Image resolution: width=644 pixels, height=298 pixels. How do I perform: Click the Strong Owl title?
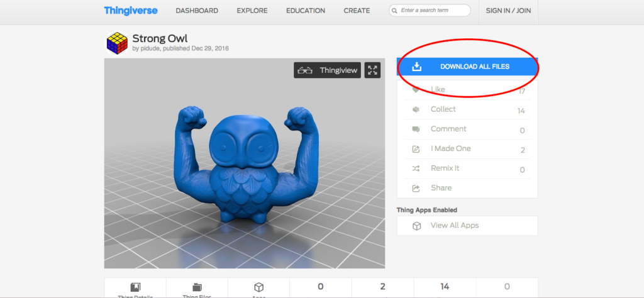click(x=160, y=38)
